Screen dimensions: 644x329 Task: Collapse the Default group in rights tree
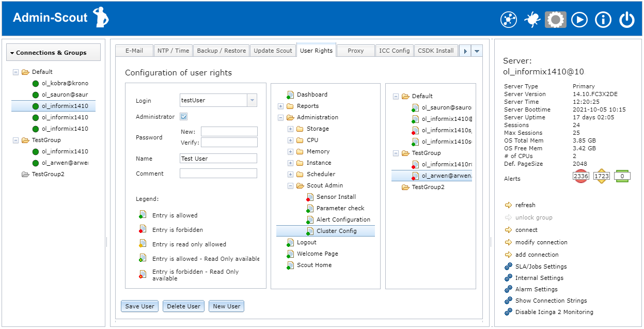tap(396, 96)
